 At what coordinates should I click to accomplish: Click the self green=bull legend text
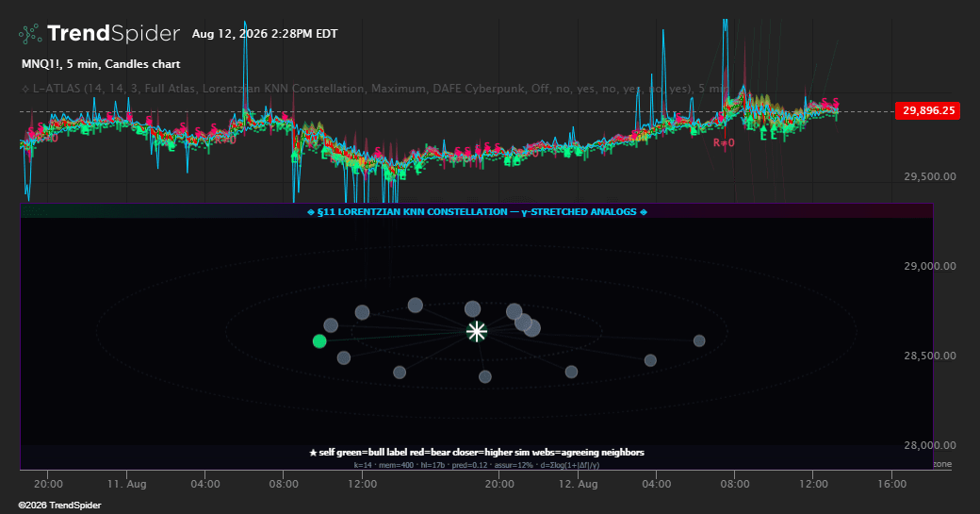pyautogui.click(x=477, y=452)
